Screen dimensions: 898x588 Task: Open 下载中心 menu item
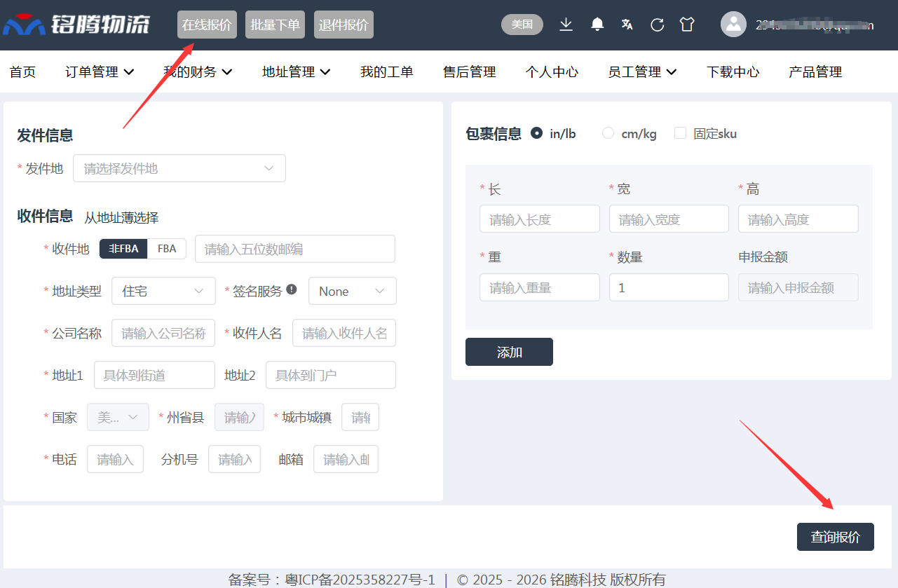click(x=733, y=71)
